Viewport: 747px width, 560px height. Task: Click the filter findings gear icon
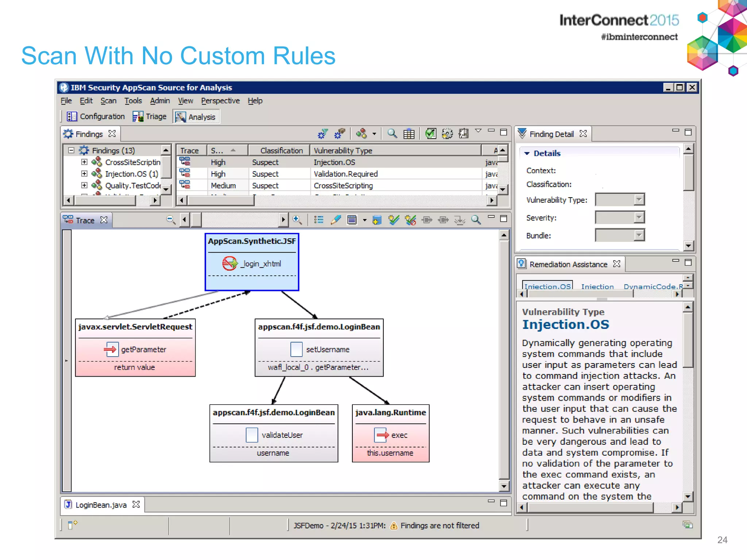tap(322, 134)
